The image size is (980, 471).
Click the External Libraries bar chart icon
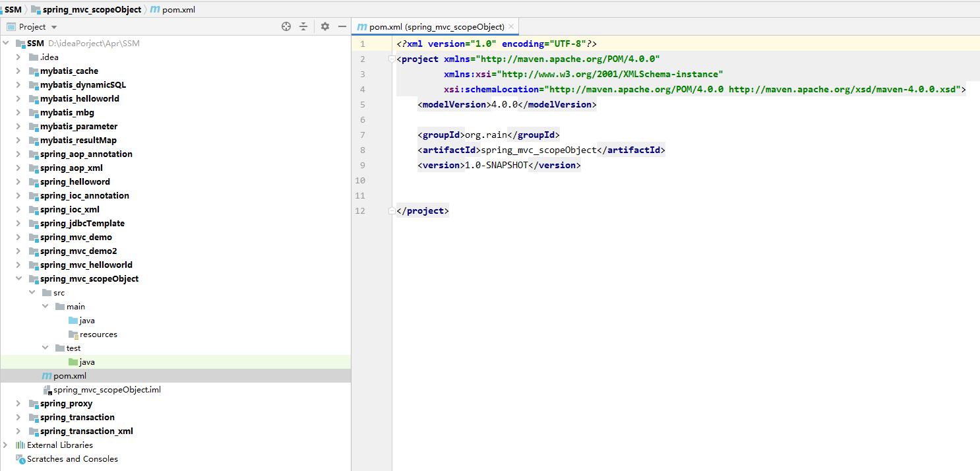click(x=20, y=445)
